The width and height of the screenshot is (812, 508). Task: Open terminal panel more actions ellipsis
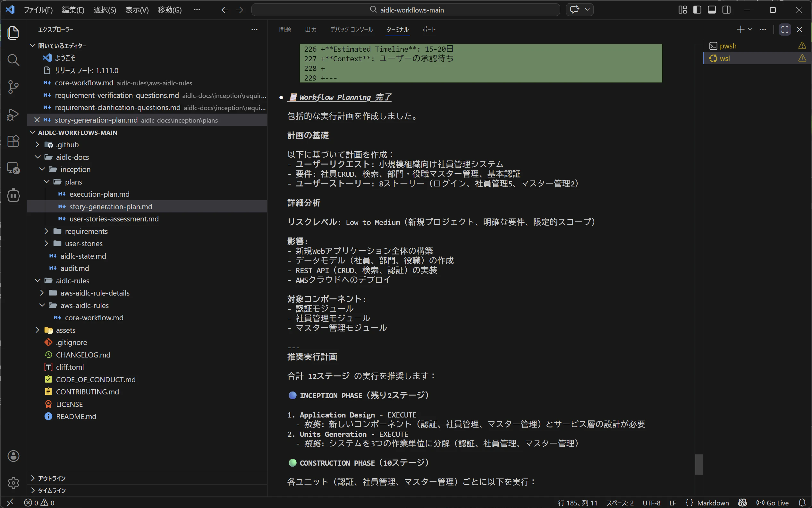pyautogui.click(x=763, y=30)
